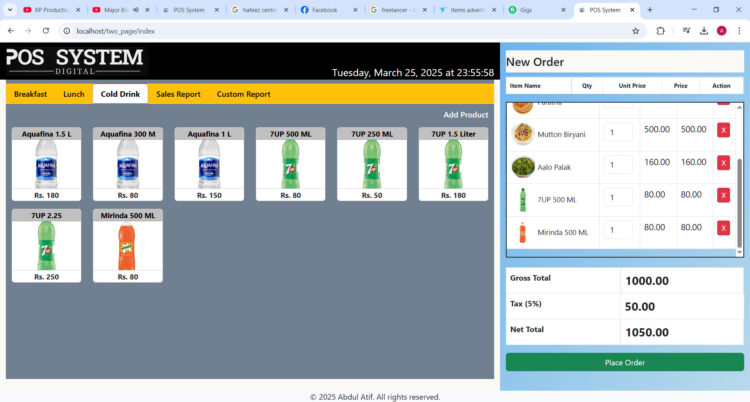Screen dimensions: 750x402
Task: Remove Mirinda 500 ML from order list
Action: click(x=723, y=228)
